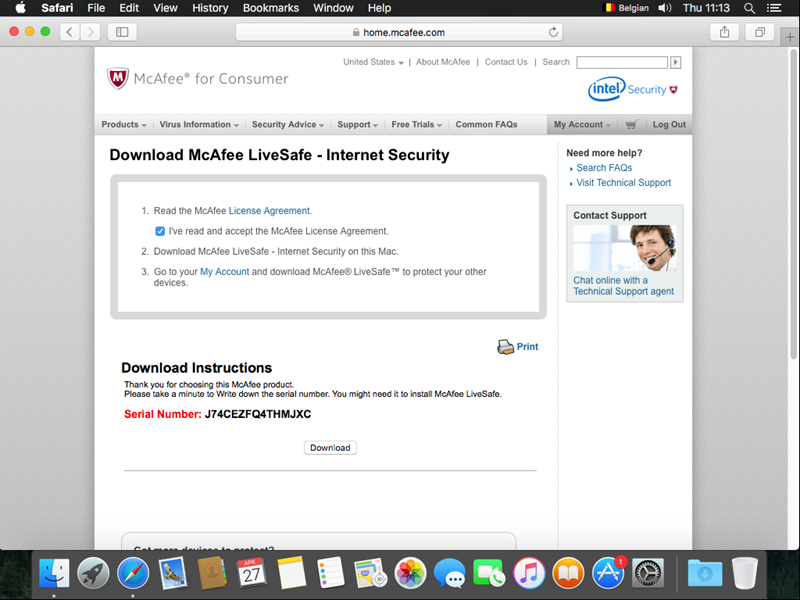The image size is (800, 600).
Task: Click the page vertical scrollbar
Action: (x=794, y=204)
